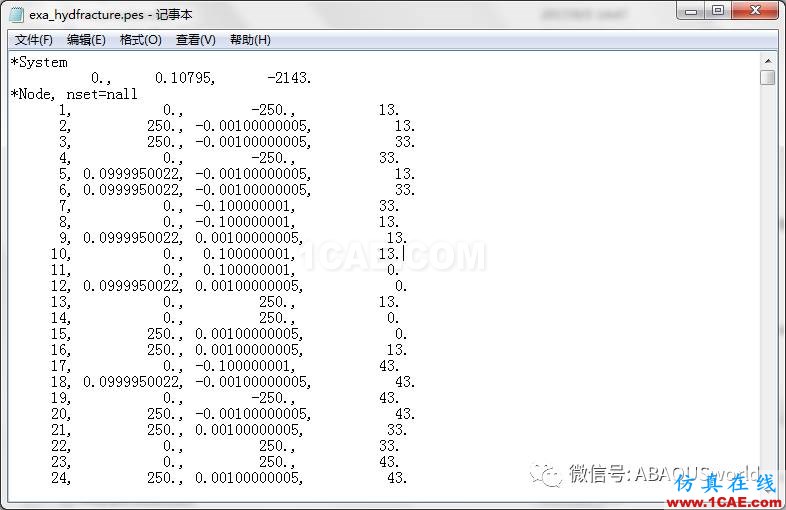Open the 帮助(H) menu
Image resolution: width=786 pixels, height=510 pixels.
(x=250, y=40)
